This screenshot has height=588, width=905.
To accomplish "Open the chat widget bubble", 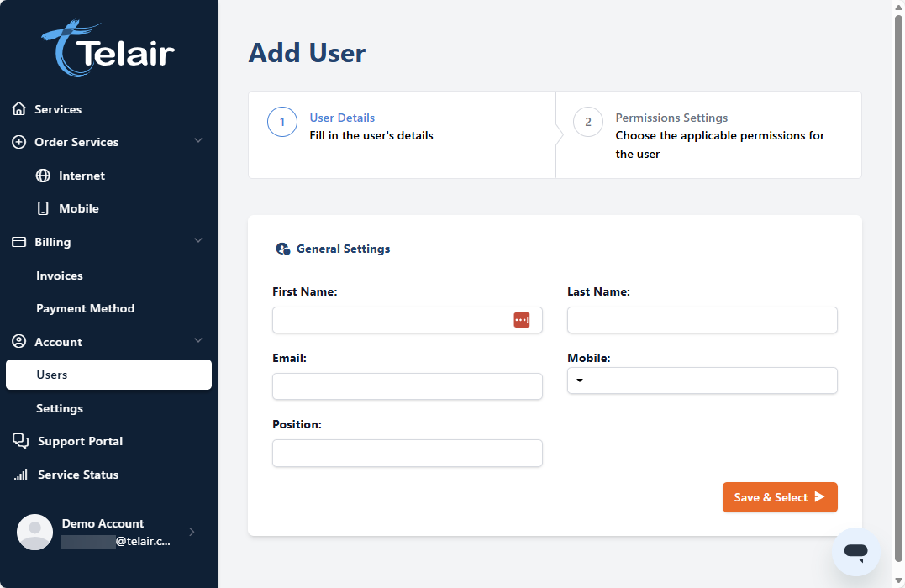I will (856, 552).
